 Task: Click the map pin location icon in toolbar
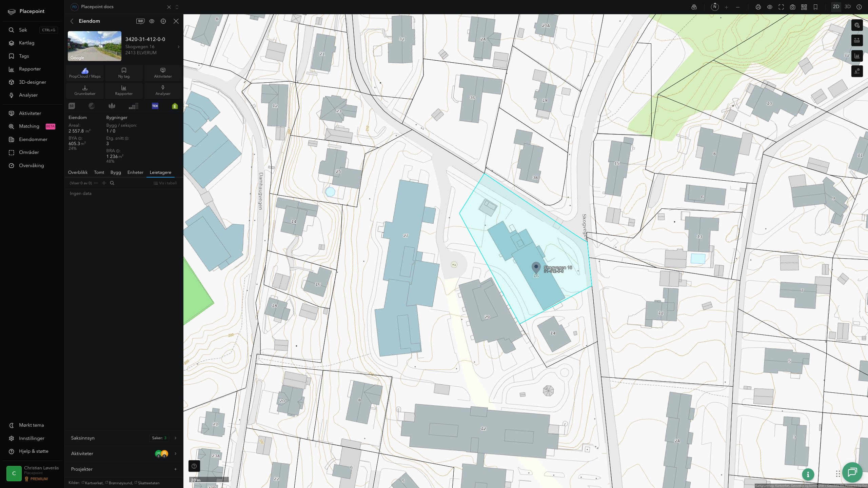pos(694,7)
